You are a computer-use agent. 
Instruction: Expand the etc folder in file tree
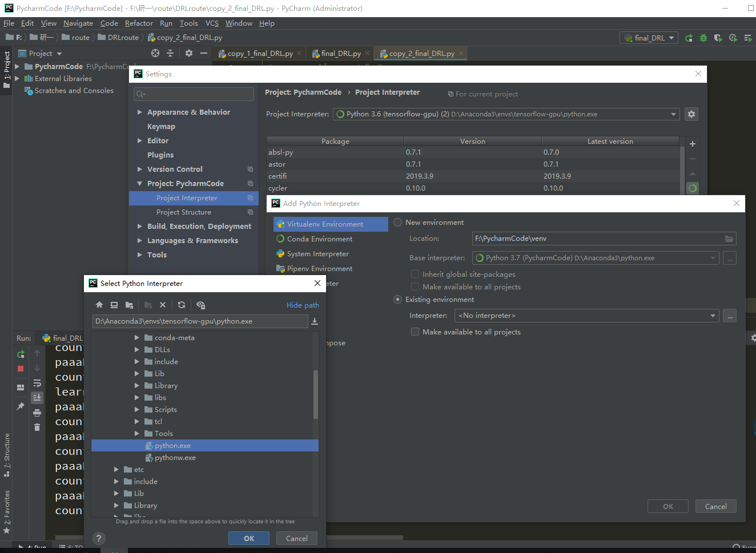point(116,470)
